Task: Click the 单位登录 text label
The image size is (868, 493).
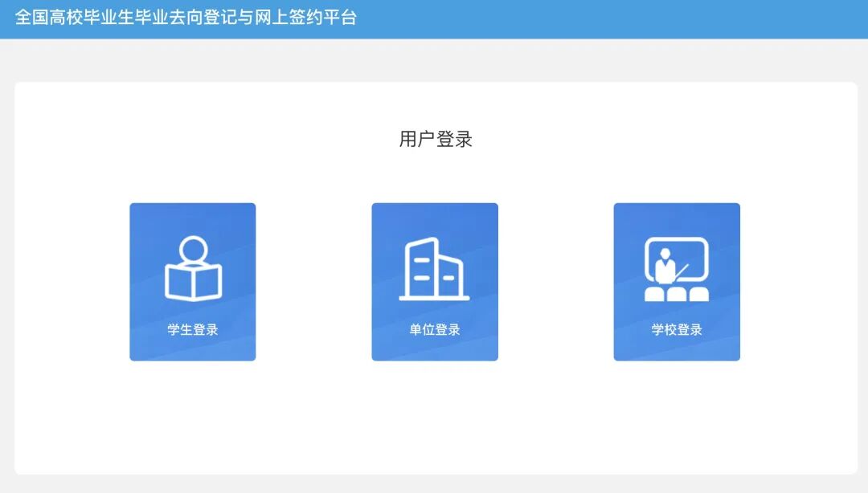Action: click(x=435, y=328)
